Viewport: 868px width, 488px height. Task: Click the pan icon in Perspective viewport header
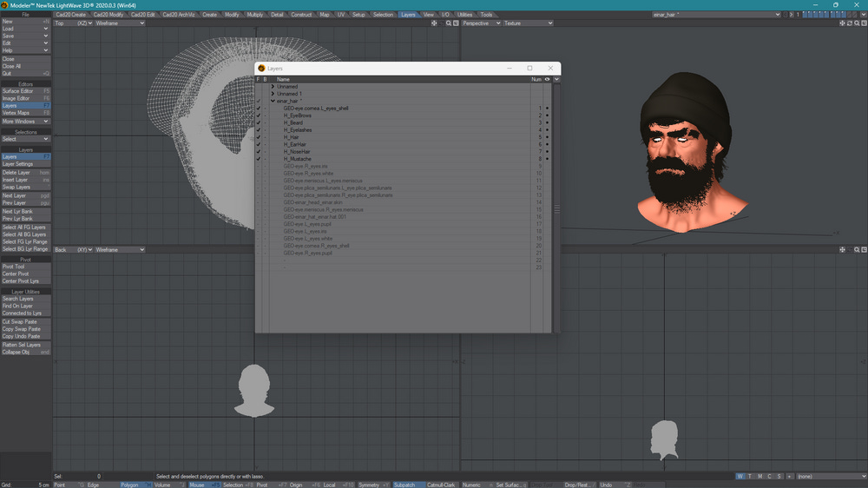pos(842,23)
